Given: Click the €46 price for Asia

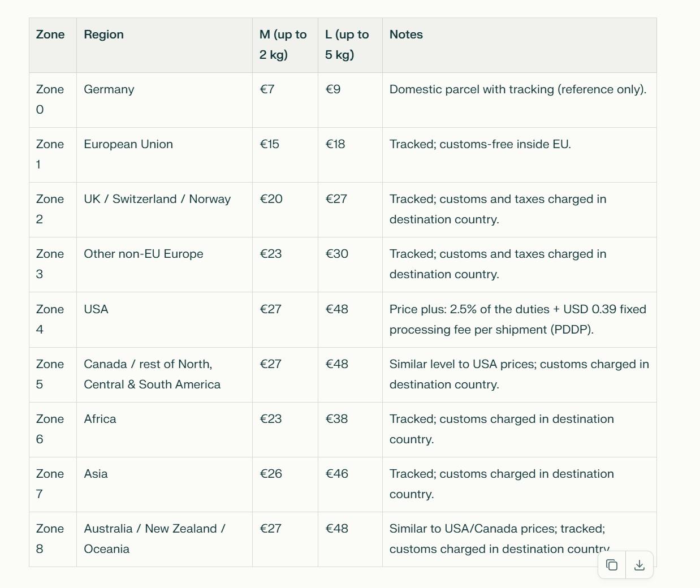Looking at the screenshot, I should click(x=336, y=474).
